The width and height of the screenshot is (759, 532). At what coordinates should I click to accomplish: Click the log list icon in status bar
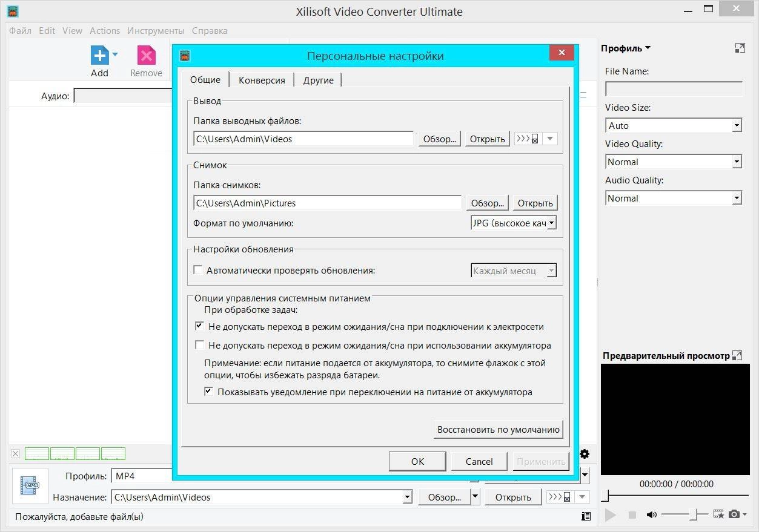coord(586,516)
